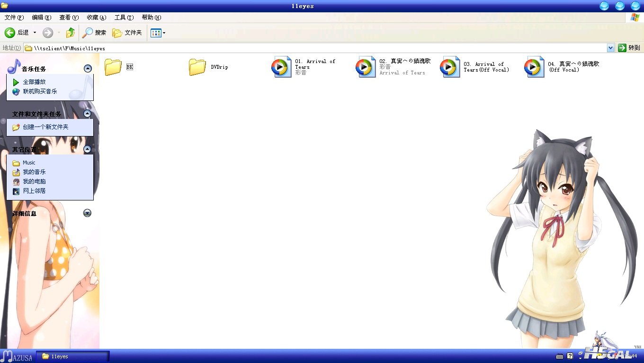Open the address bar dropdown arrow
Screen dimensions: 644x363
[x=610, y=48]
